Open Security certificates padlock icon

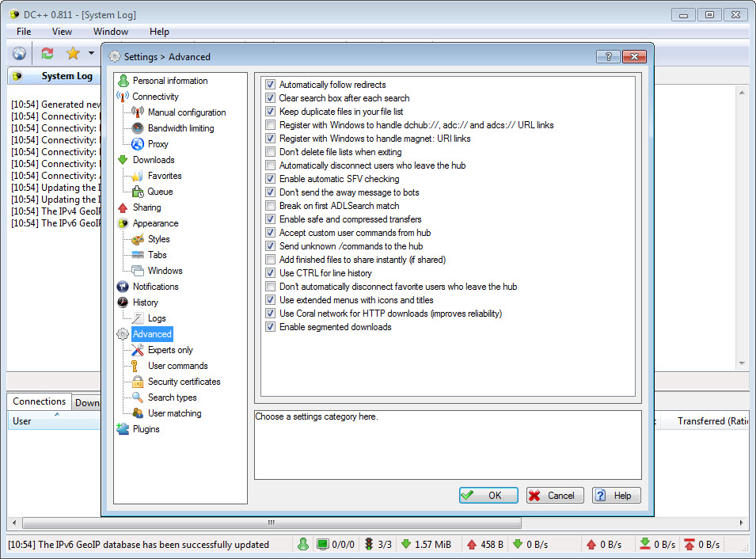pyautogui.click(x=138, y=382)
